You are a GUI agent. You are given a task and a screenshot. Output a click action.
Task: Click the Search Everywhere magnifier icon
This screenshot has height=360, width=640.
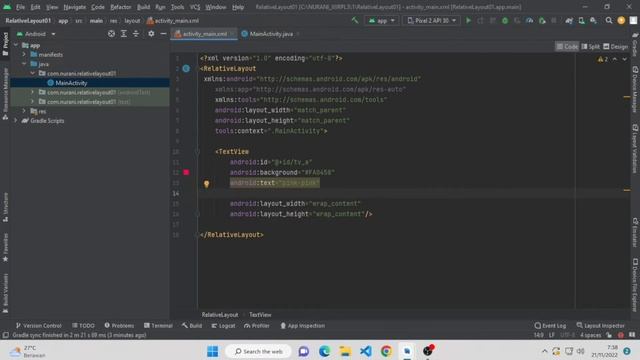pyautogui.click(x=609, y=20)
